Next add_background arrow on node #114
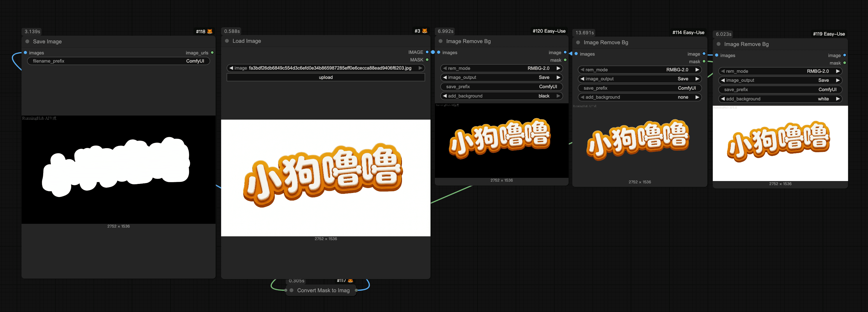 click(697, 97)
